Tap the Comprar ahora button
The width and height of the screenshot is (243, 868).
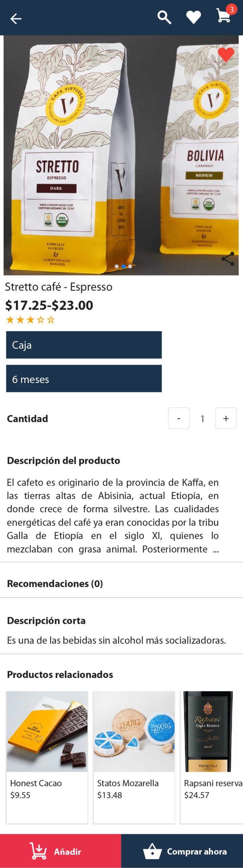tap(182, 851)
